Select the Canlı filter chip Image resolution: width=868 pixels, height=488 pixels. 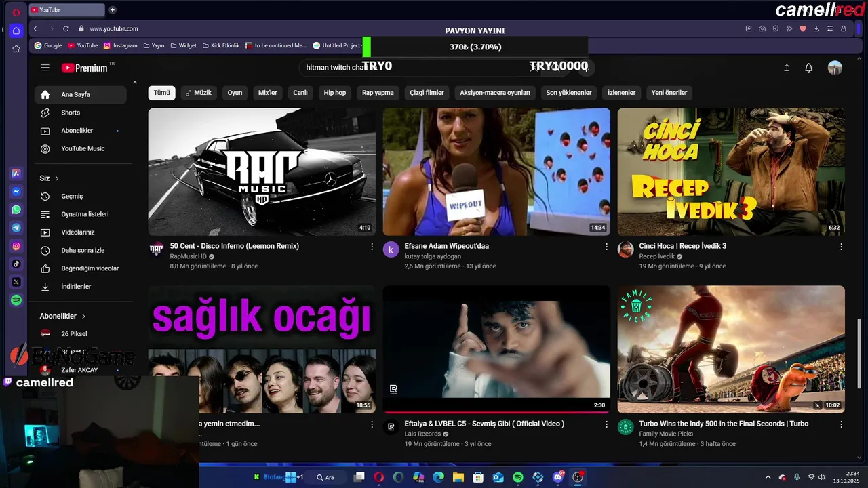pos(300,93)
